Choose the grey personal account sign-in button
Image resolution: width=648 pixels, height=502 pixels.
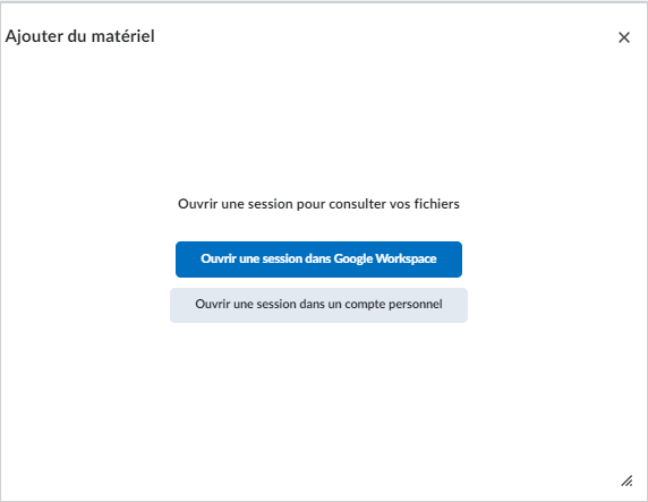[x=319, y=305]
